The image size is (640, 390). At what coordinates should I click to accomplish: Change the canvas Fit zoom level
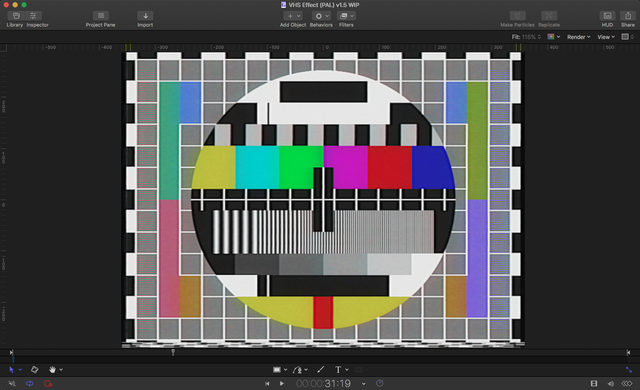(526, 37)
